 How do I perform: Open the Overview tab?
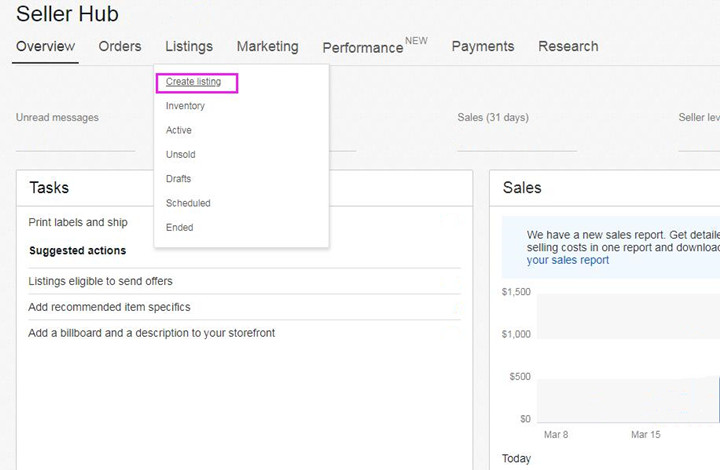click(45, 47)
